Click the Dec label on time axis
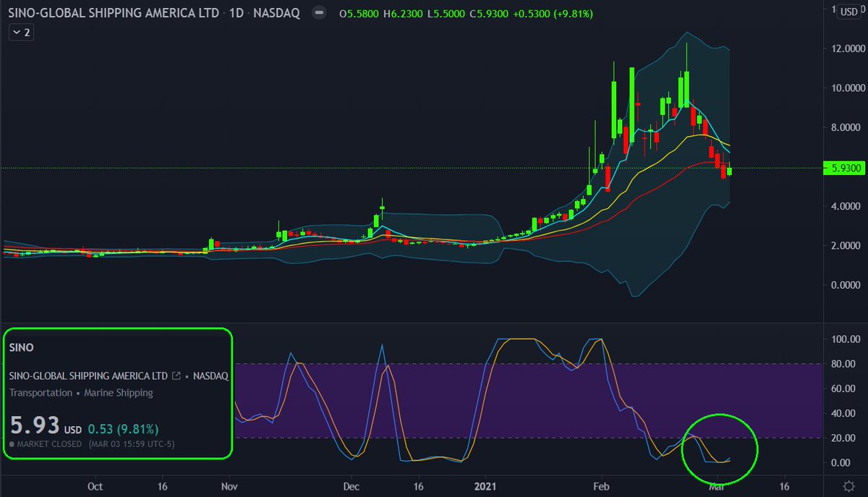 click(351, 486)
